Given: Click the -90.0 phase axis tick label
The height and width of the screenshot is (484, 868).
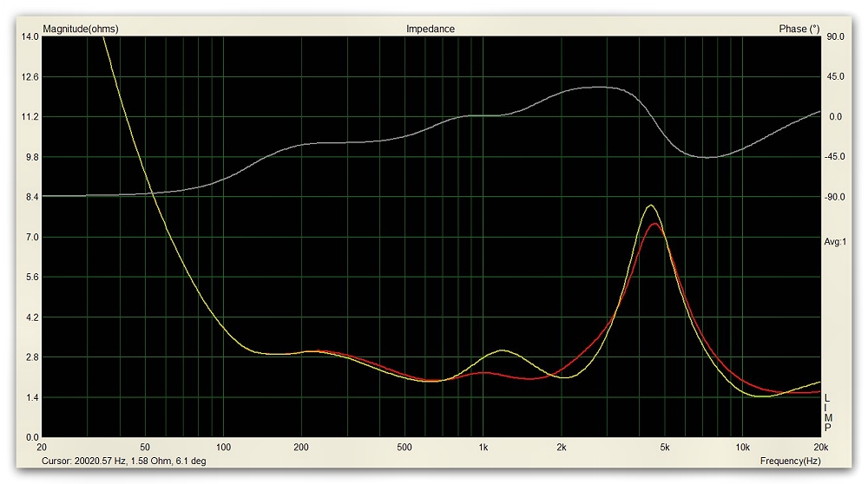Looking at the screenshot, I should [836, 197].
